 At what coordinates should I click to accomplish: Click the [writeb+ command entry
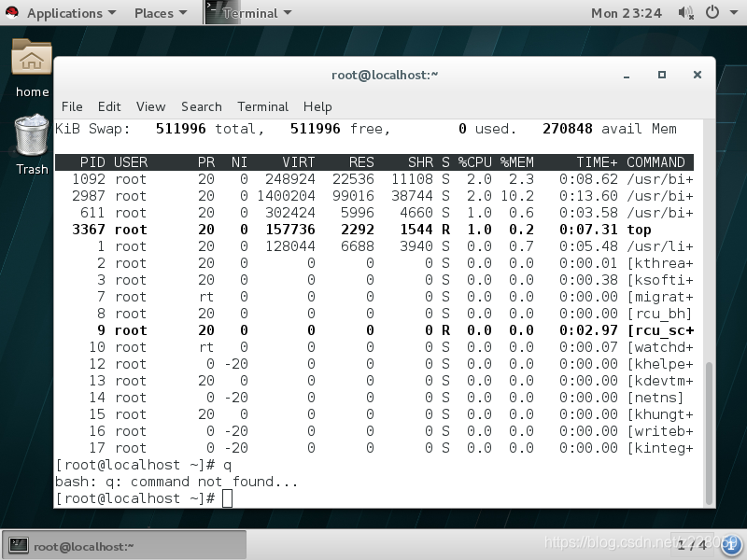(x=660, y=431)
